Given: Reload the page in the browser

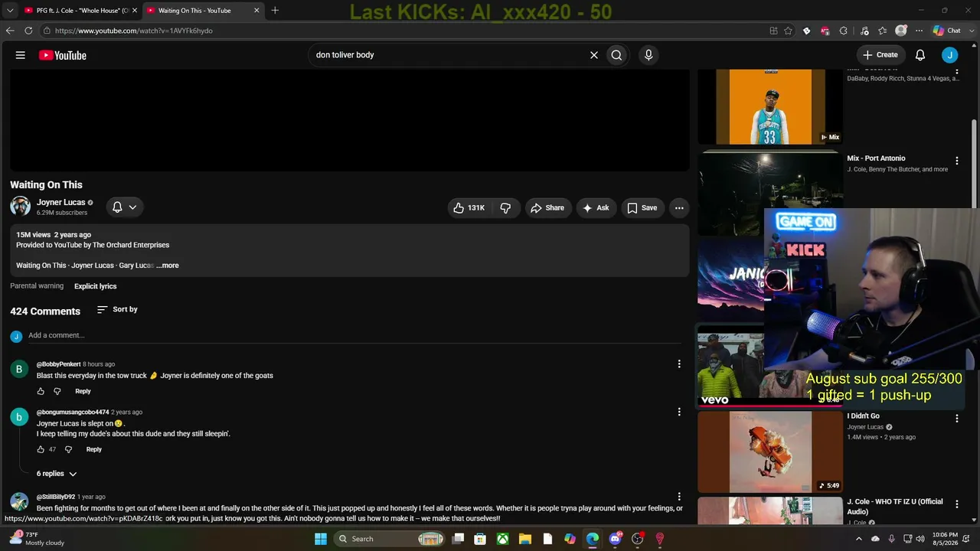Looking at the screenshot, I should click(28, 31).
